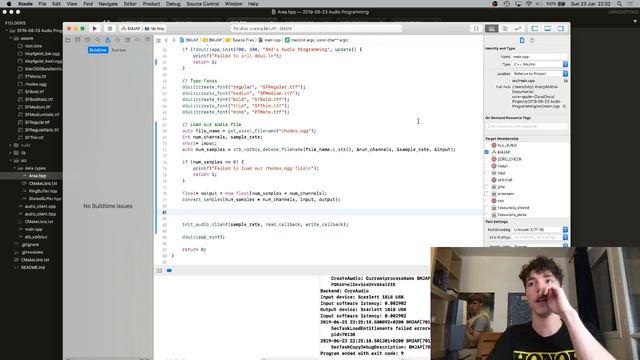The width and height of the screenshot is (640, 360).
Task: Open the My Mac destination selector
Action: [x=155, y=29]
